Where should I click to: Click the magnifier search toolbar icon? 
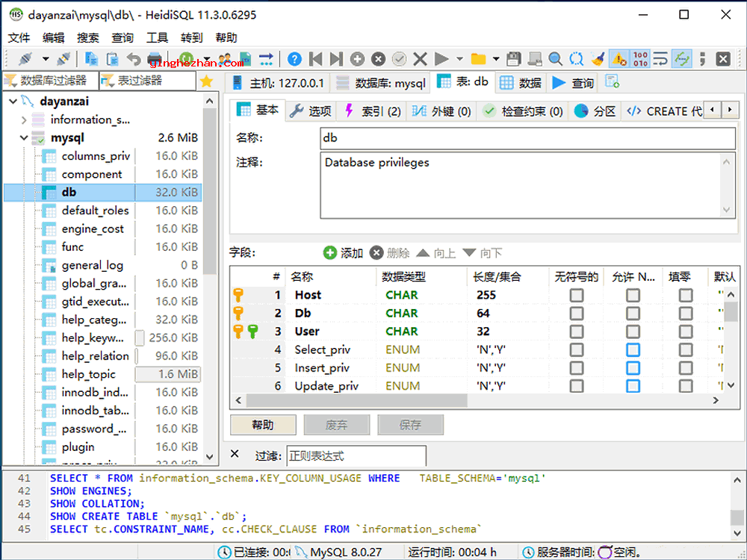point(555,59)
